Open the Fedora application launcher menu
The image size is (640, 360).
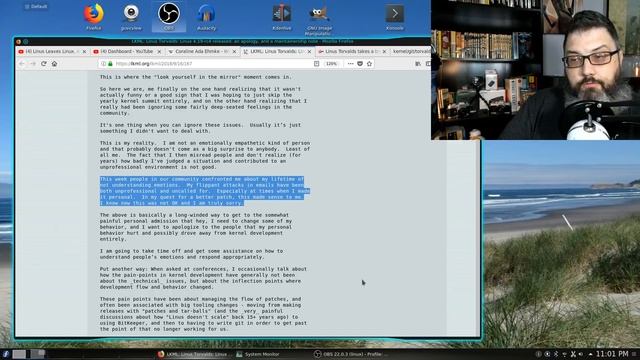coord(5,354)
